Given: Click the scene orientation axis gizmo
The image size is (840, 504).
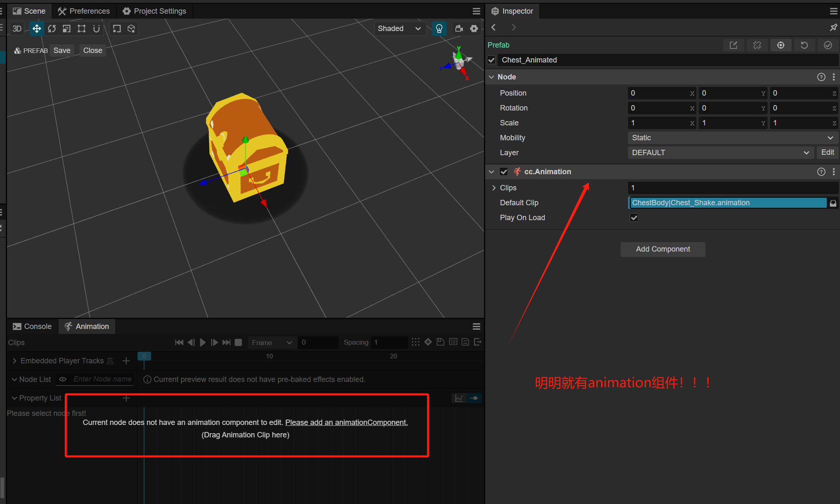Looking at the screenshot, I should click(x=458, y=63).
